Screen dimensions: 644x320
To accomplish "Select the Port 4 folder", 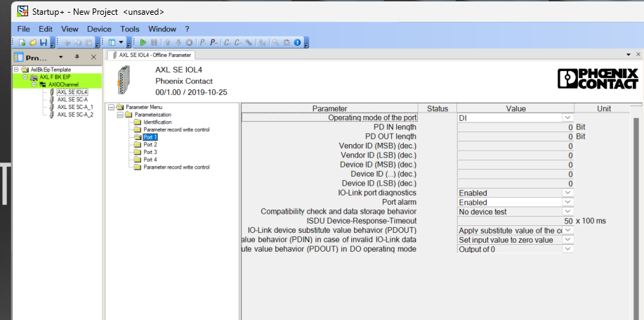I will 150,160.
